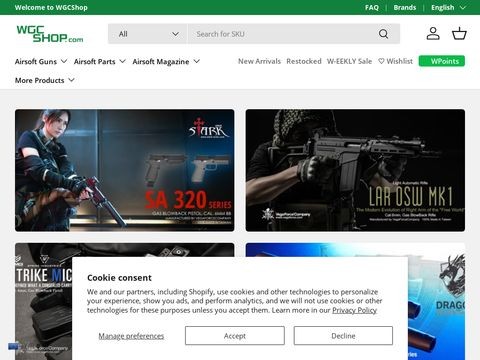Go to New Arrivals
This screenshot has width=480, height=360.
point(259,61)
